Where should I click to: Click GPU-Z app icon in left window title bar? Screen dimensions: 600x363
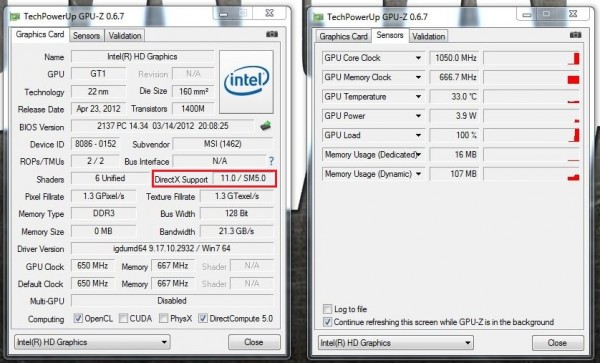click(x=15, y=16)
